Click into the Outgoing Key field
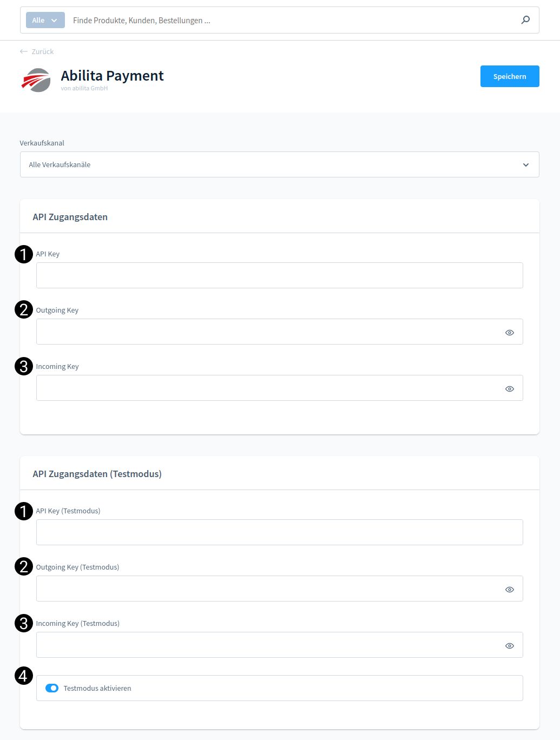Viewport: 560px width, 740px height. point(269,332)
